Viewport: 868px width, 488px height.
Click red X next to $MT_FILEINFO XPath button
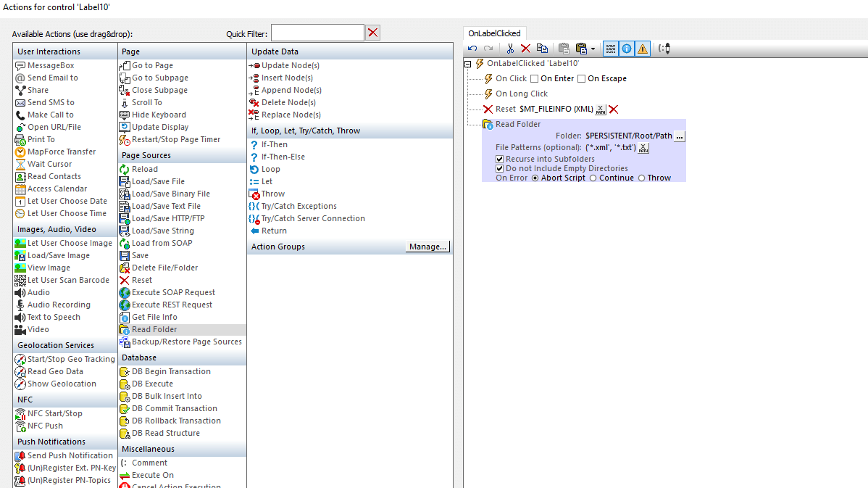[614, 109]
